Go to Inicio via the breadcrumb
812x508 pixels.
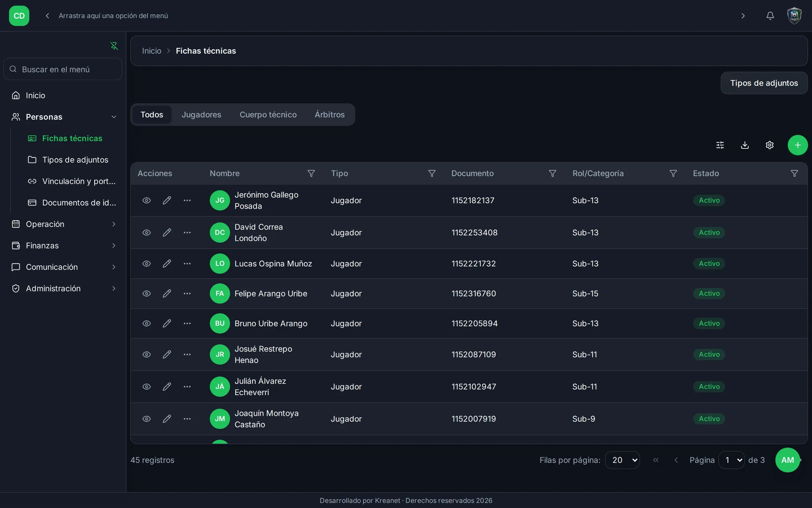[x=152, y=51]
